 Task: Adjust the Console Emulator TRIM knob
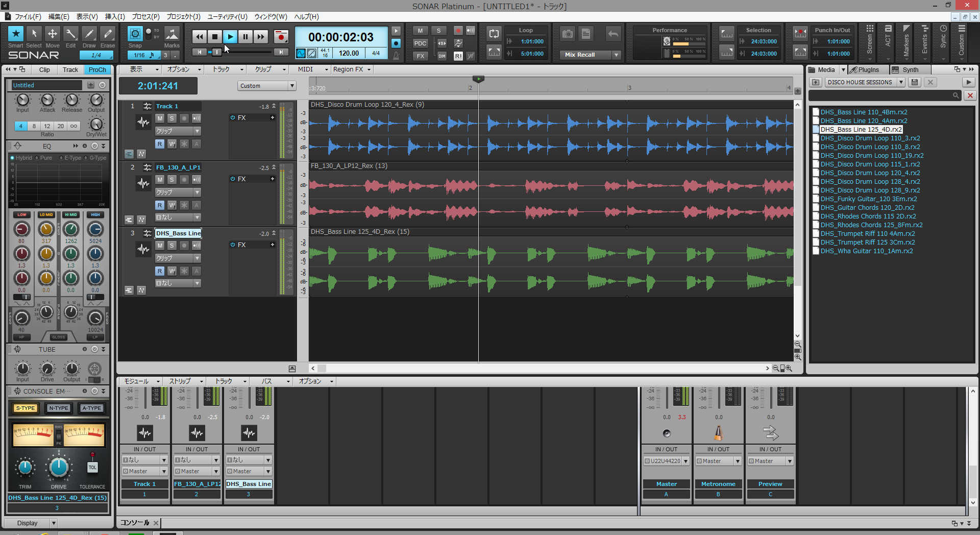pyautogui.click(x=25, y=467)
